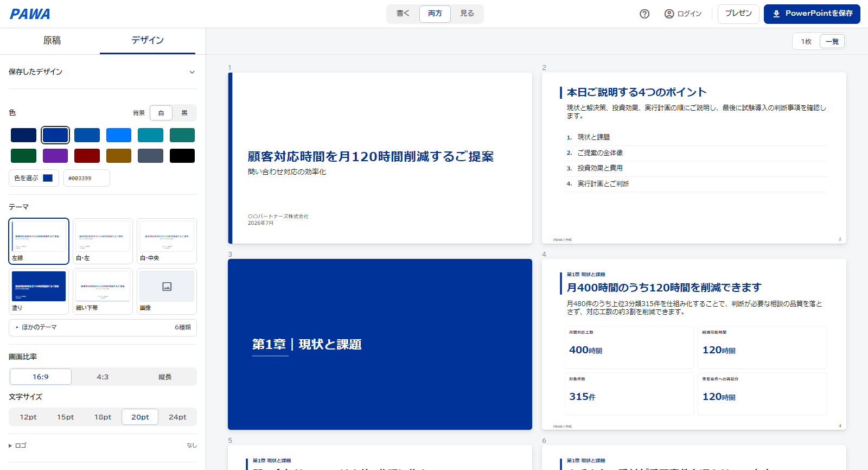
Task: Click the image theme placeholder icon
Action: click(167, 287)
